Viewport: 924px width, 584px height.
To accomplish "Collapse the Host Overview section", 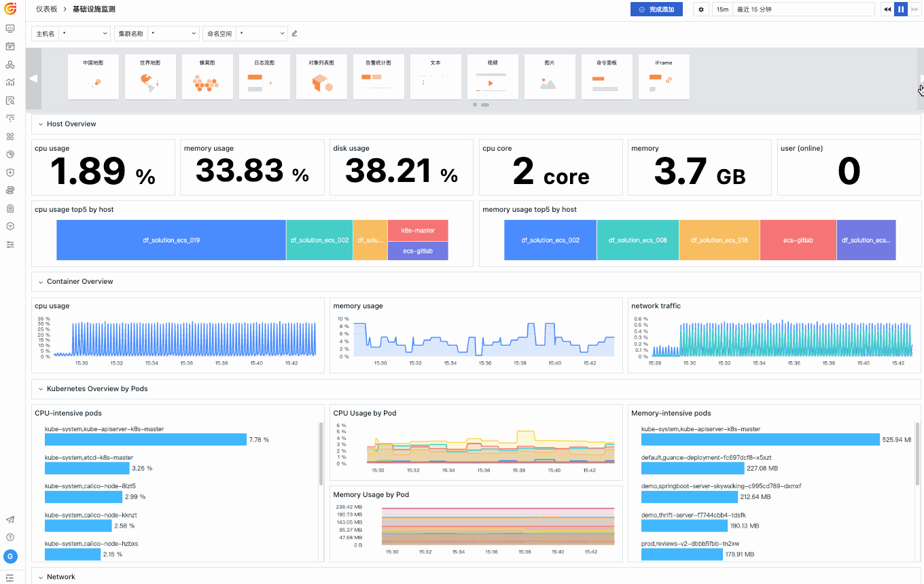I will pyautogui.click(x=41, y=124).
